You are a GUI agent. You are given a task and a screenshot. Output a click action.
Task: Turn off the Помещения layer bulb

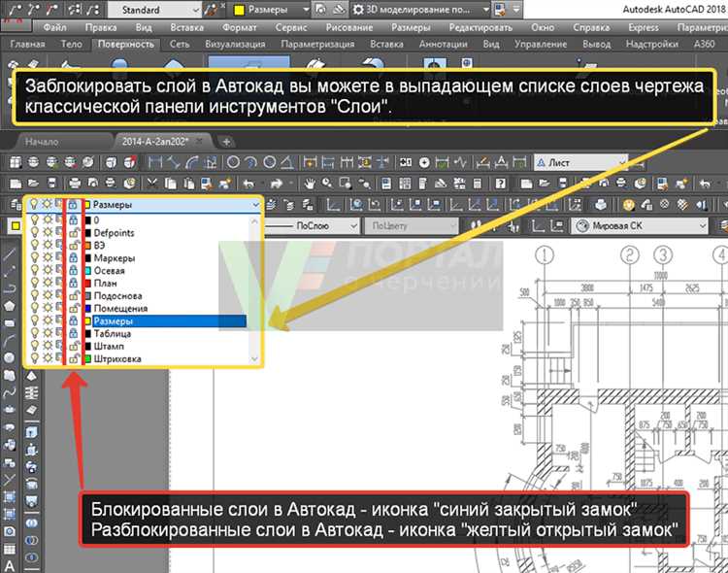pos(34,308)
